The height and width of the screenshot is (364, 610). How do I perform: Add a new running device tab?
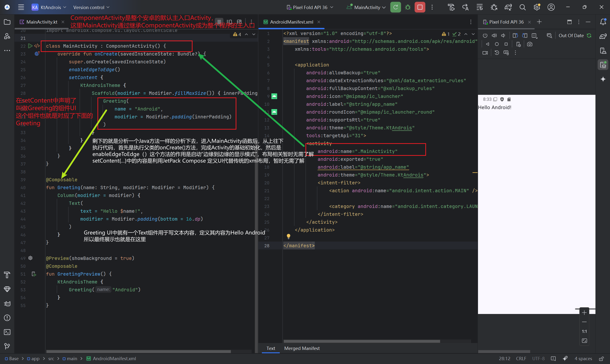tap(539, 22)
